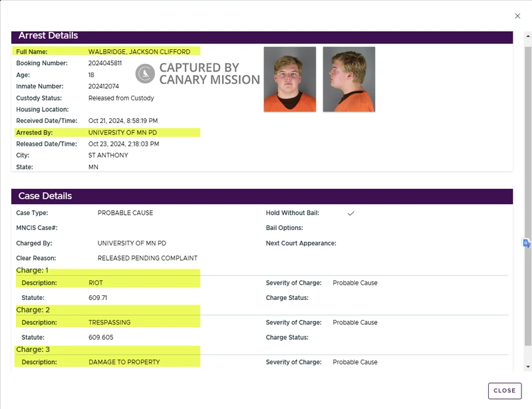Click Charge Status label under Charge 1
The image size is (532, 409).
pyautogui.click(x=287, y=298)
